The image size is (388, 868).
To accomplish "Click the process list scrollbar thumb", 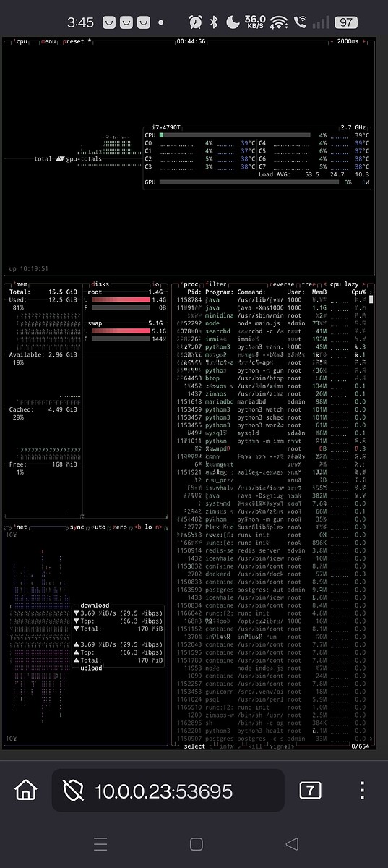I will [x=371, y=299].
